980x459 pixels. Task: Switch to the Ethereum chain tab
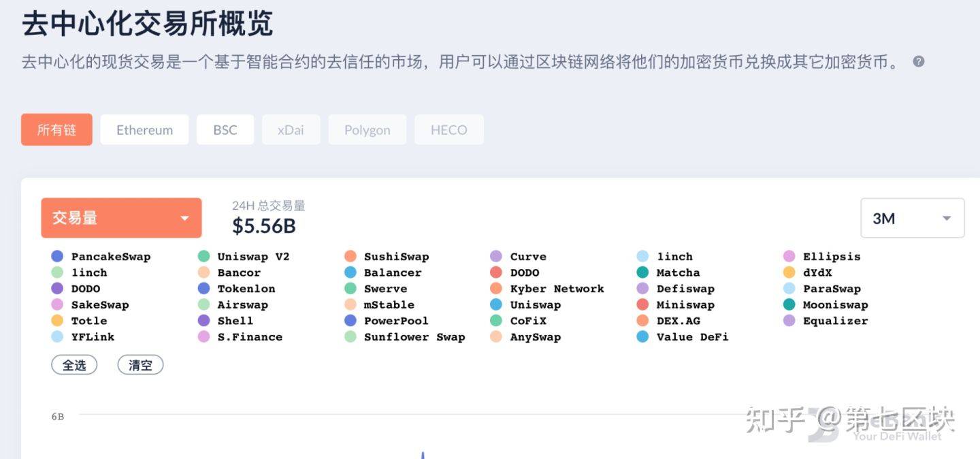pyautogui.click(x=144, y=129)
